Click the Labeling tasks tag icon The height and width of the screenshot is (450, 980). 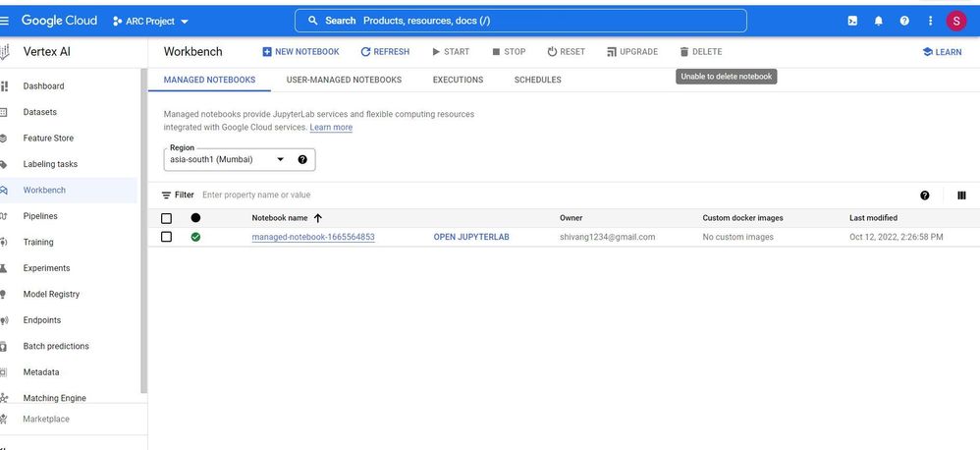pyautogui.click(x=4, y=164)
